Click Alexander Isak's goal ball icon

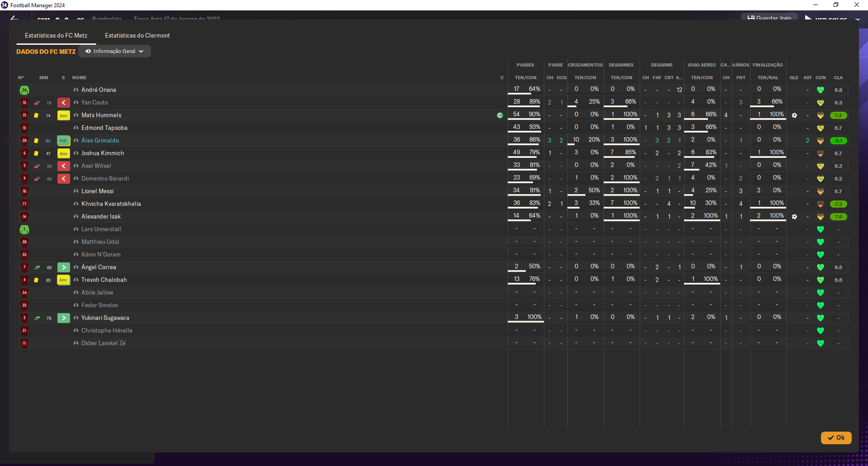coord(794,217)
